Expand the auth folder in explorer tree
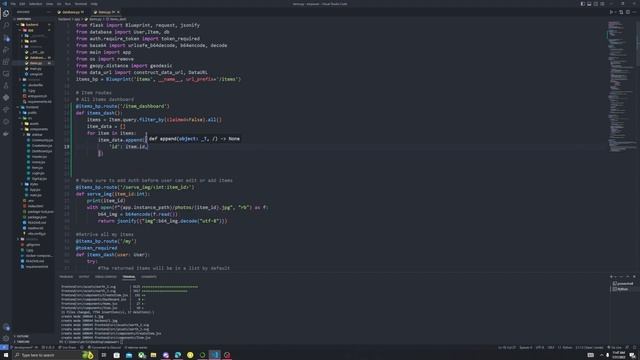This screenshot has height=360, width=640. [x=33, y=41]
